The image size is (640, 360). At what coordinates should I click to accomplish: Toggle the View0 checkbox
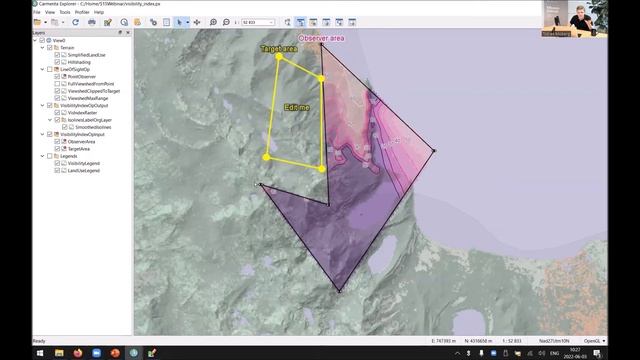[42, 40]
